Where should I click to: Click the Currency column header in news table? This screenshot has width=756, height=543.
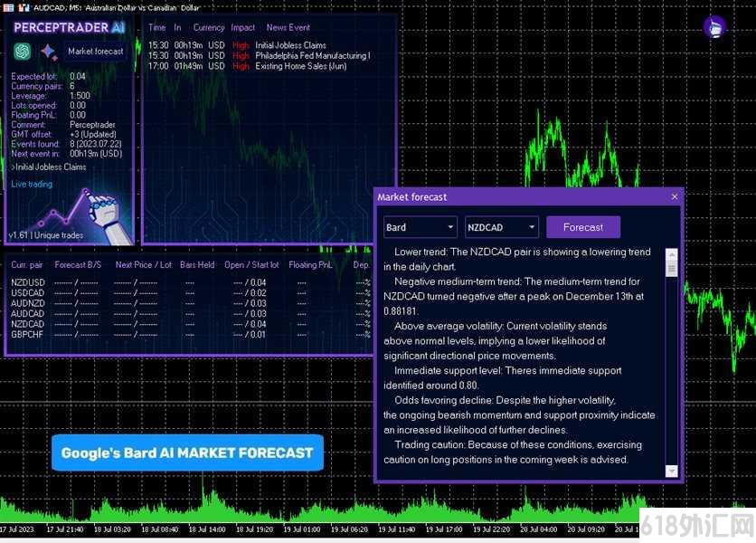pos(209,27)
